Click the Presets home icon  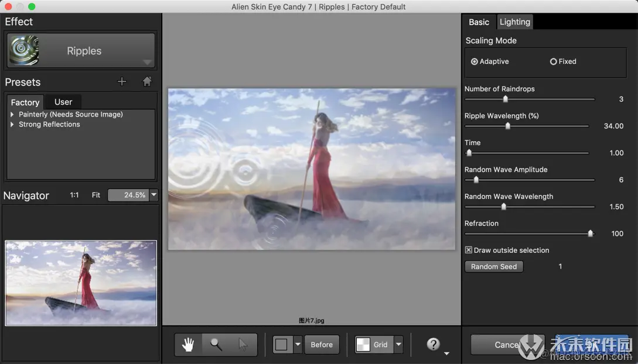(147, 81)
